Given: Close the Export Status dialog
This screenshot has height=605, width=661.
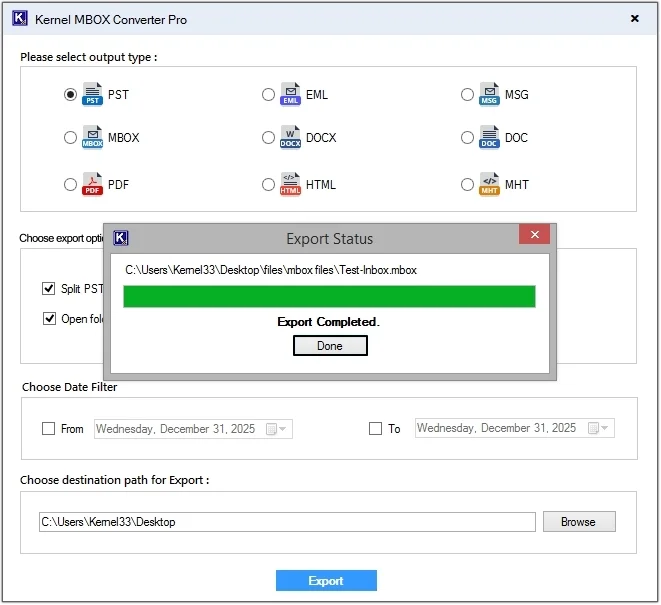Looking at the screenshot, I should click(535, 234).
